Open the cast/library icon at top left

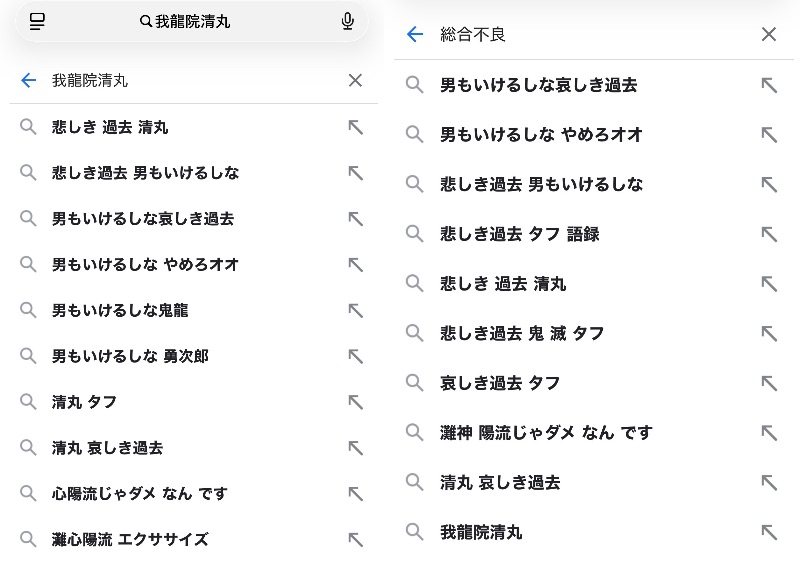[x=37, y=21]
